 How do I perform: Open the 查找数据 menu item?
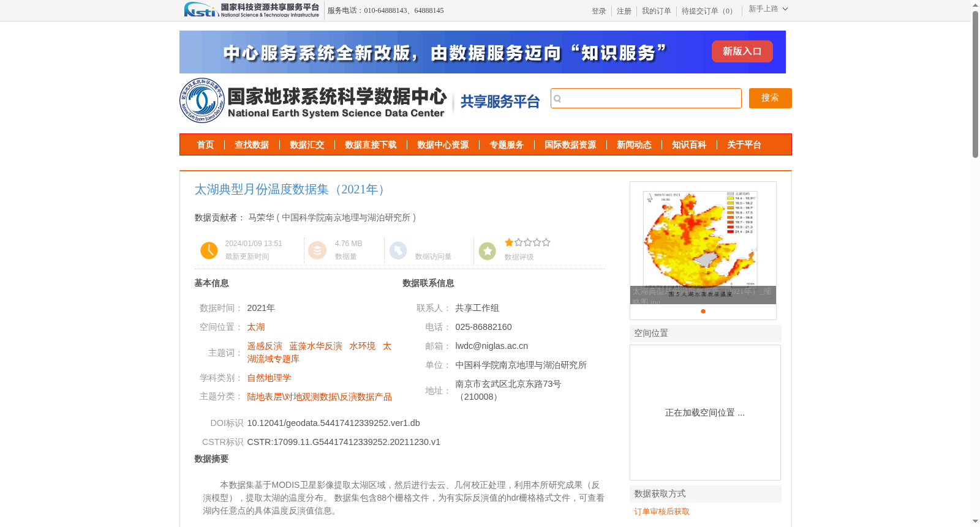[252, 145]
